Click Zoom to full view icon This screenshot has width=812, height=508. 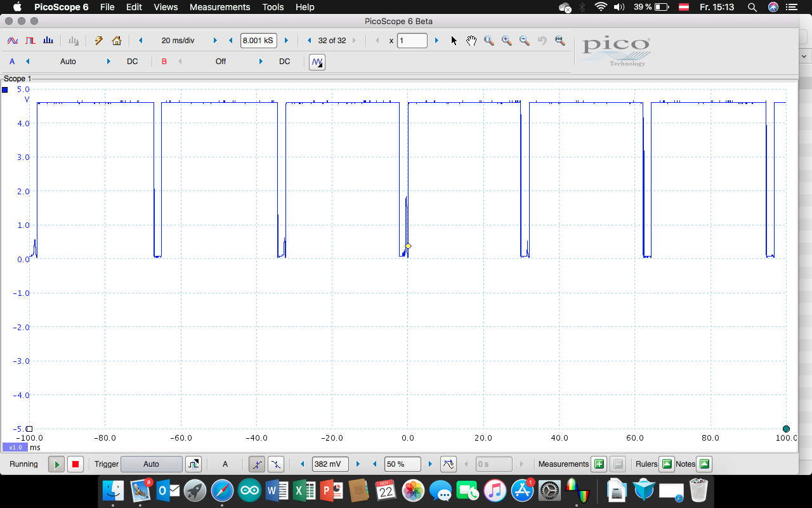560,41
